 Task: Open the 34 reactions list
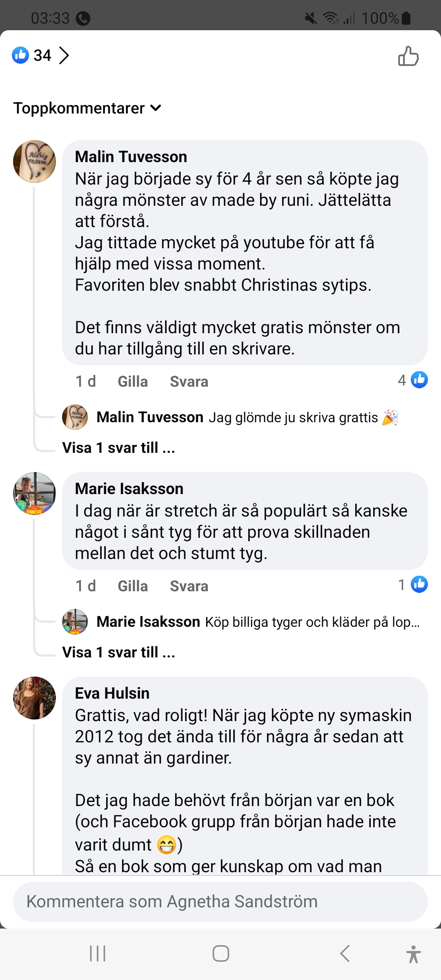[x=41, y=56]
